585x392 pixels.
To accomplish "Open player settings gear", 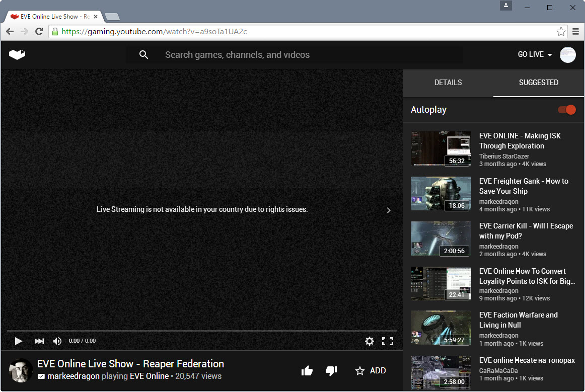I will pos(370,341).
